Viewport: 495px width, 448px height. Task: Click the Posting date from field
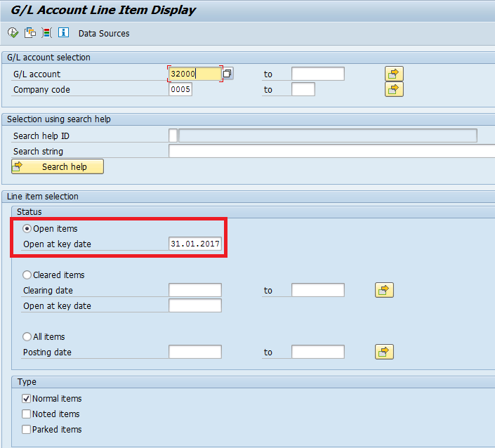coord(195,352)
